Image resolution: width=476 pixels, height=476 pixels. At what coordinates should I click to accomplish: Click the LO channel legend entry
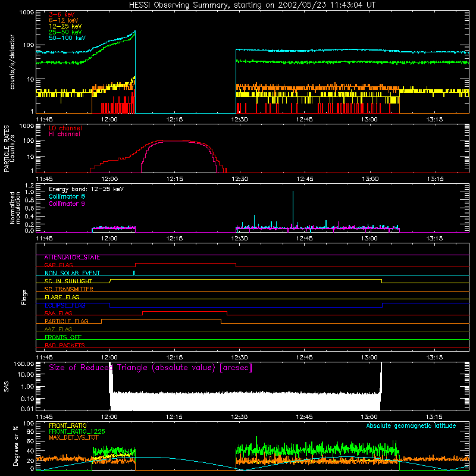pyautogui.click(x=65, y=128)
